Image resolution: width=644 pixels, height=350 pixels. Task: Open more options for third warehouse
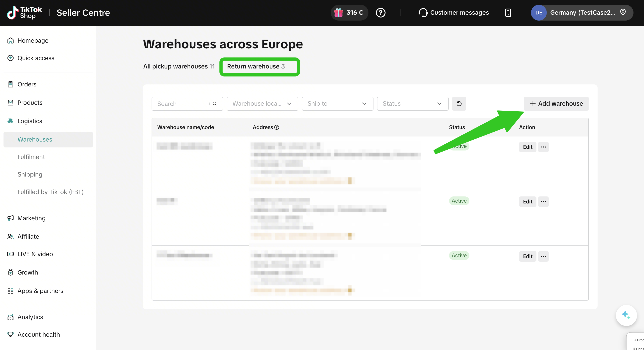543,256
